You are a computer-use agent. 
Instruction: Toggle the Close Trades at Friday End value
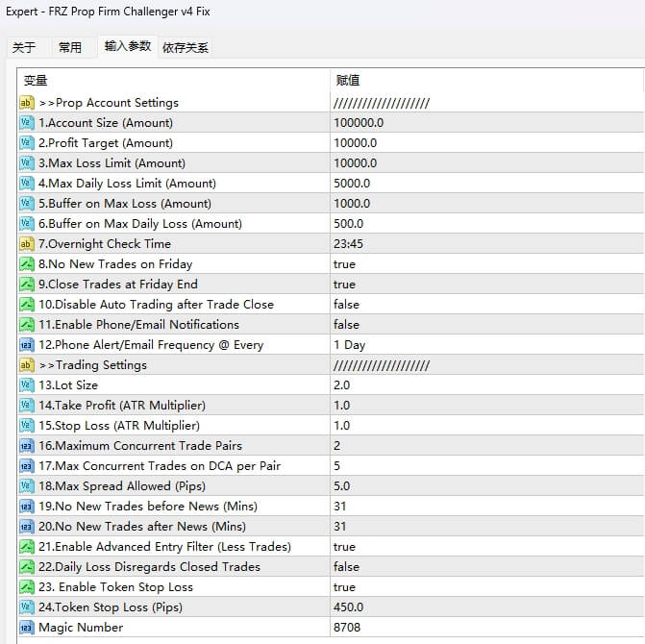[344, 285]
